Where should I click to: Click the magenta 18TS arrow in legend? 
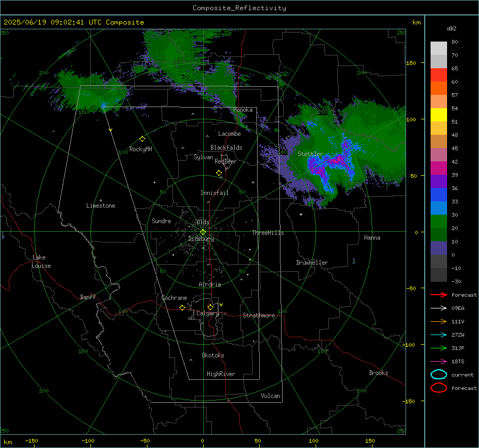click(439, 362)
